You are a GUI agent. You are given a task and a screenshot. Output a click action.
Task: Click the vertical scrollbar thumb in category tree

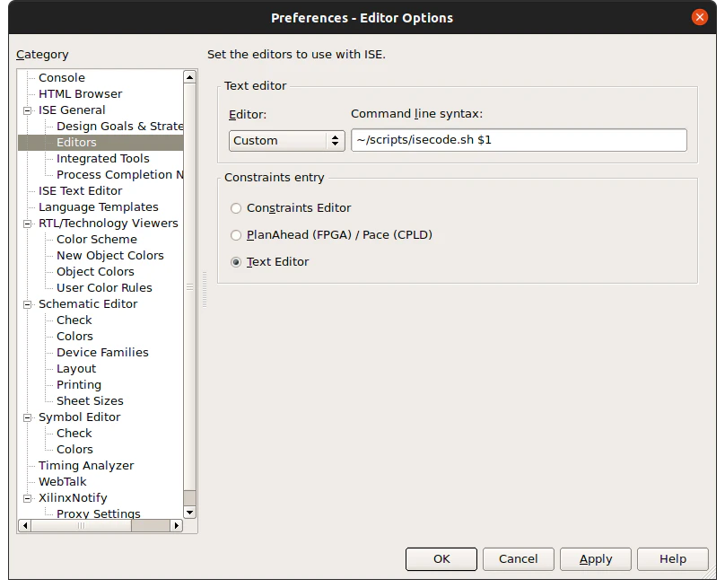(x=189, y=287)
